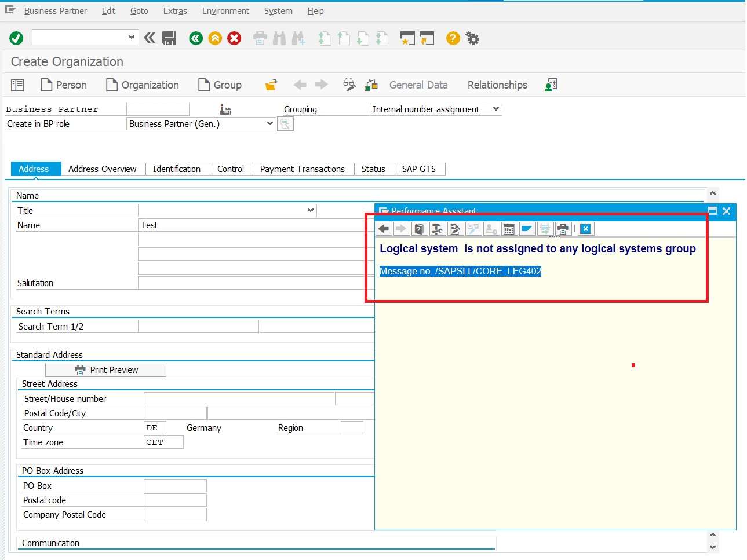Switch to Payment Transactions tab
The image size is (747, 560).
tap(303, 169)
